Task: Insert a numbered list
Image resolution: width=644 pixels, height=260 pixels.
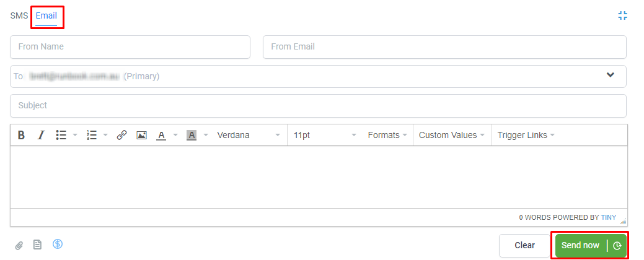Action: pos(92,135)
